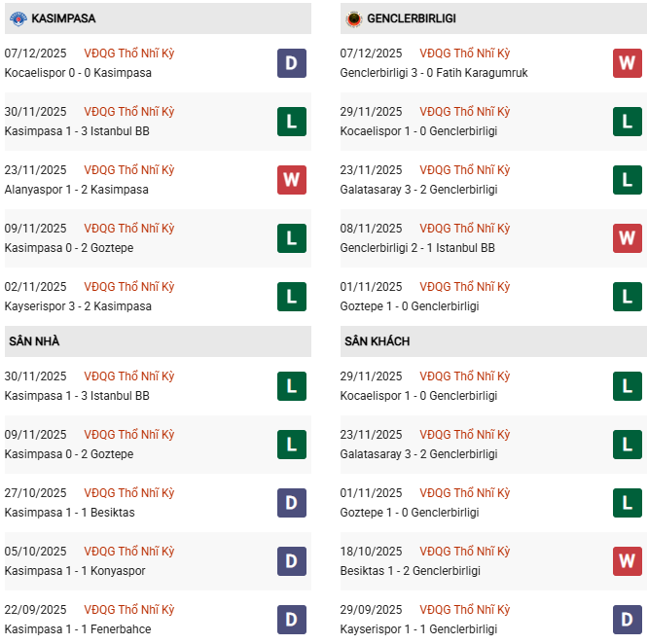Click the 22/09/2025 match date
The height and width of the screenshot is (644, 648).
coord(36,610)
